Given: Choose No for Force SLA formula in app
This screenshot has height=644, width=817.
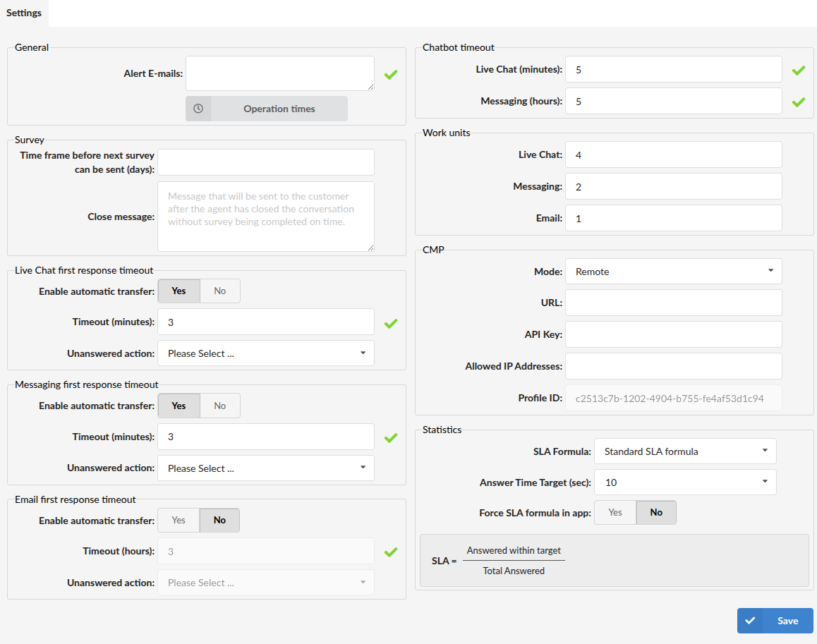Looking at the screenshot, I should [x=656, y=512].
